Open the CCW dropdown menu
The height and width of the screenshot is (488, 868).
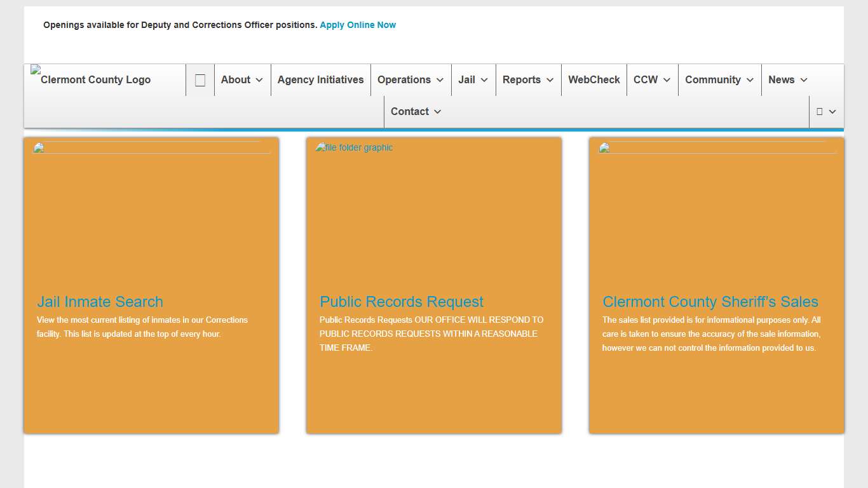pos(652,80)
